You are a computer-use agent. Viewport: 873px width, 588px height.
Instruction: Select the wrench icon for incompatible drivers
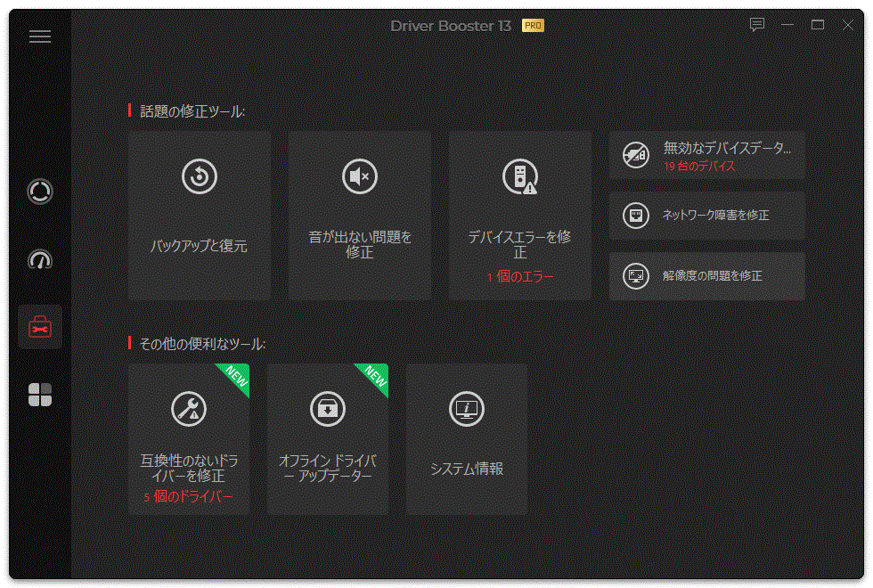pos(188,409)
